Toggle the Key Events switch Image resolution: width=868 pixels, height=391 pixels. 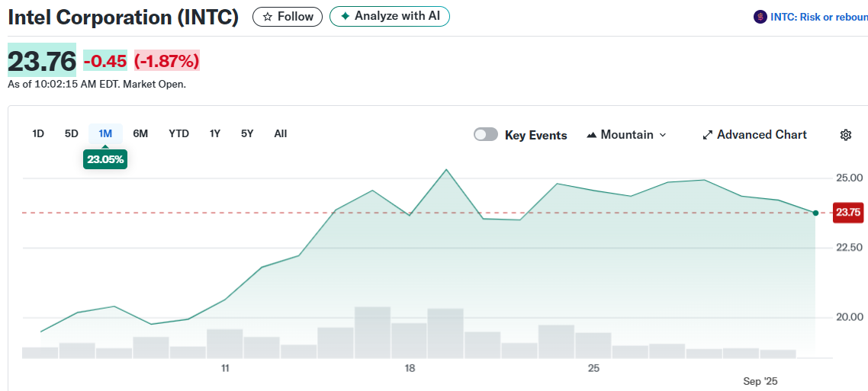pyautogui.click(x=485, y=135)
